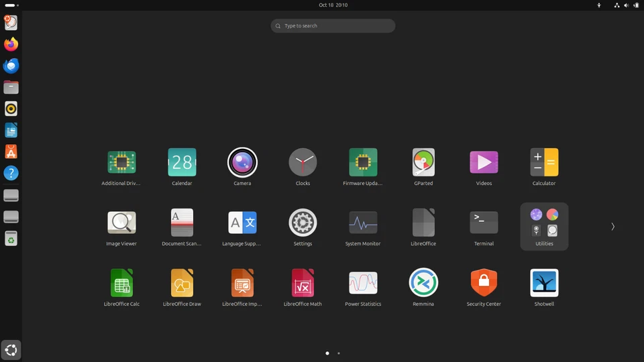644x362 pixels.
Task: Open Help from the dock
Action: tap(11, 173)
